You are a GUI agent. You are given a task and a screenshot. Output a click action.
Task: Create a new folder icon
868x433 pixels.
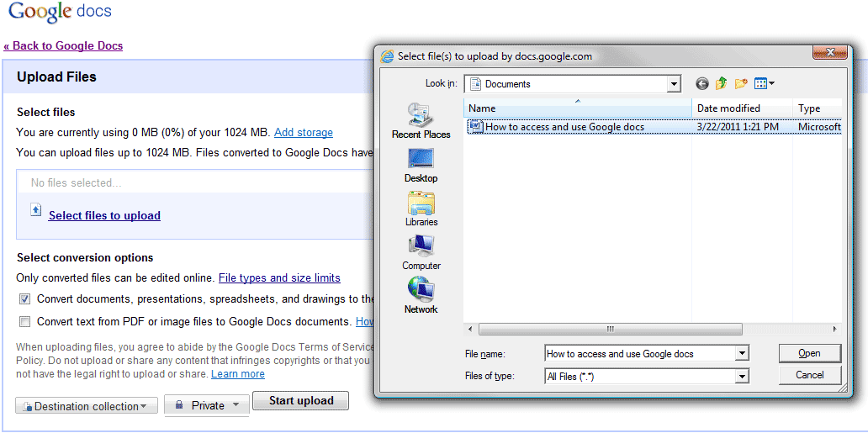click(741, 84)
